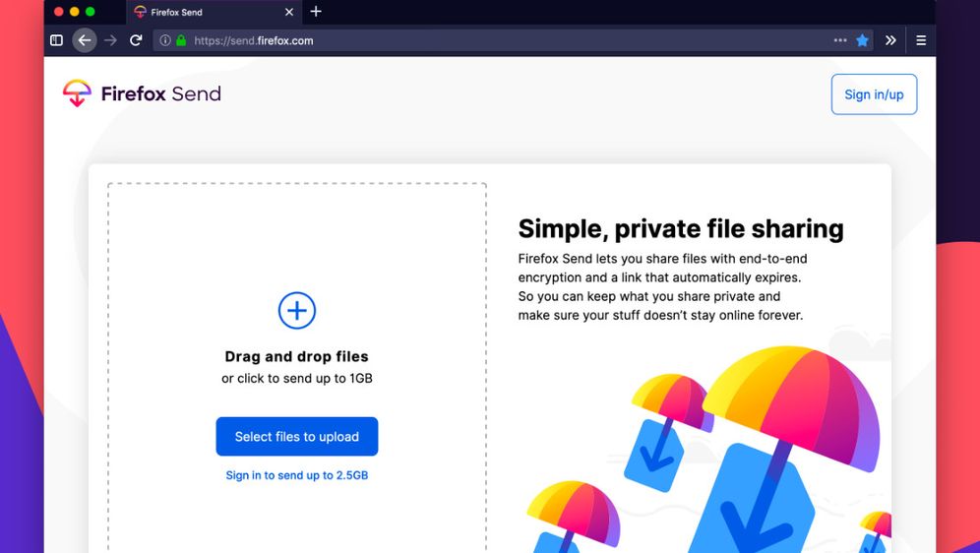Go back with the left arrow button
This screenshot has height=553, width=980.
[x=85, y=40]
